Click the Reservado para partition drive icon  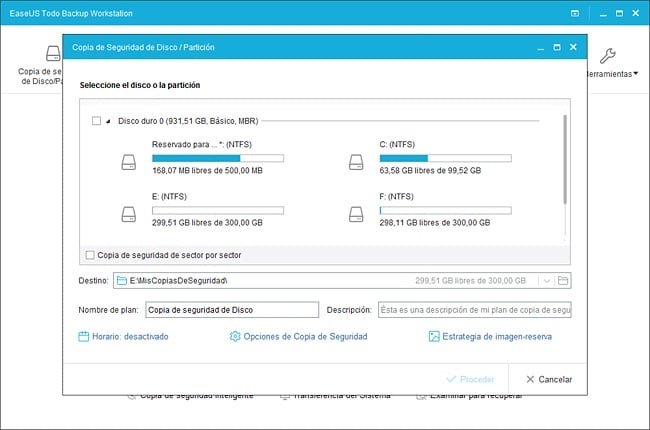pyautogui.click(x=129, y=162)
